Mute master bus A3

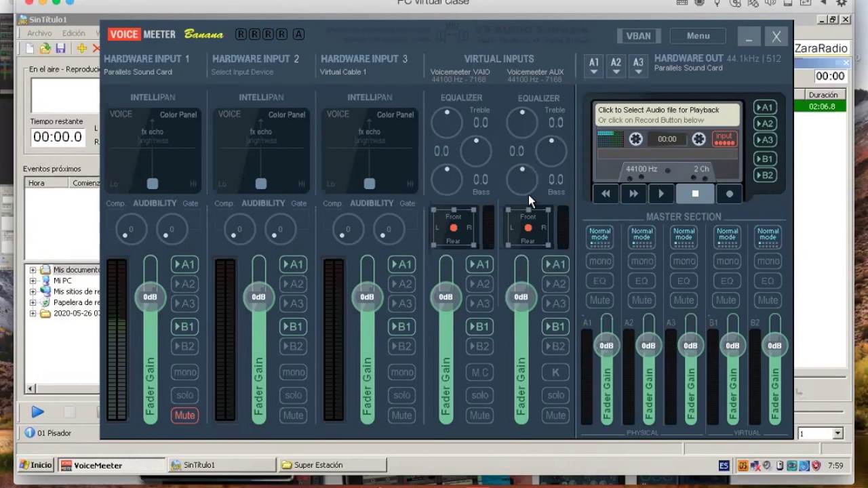(684, 300)
